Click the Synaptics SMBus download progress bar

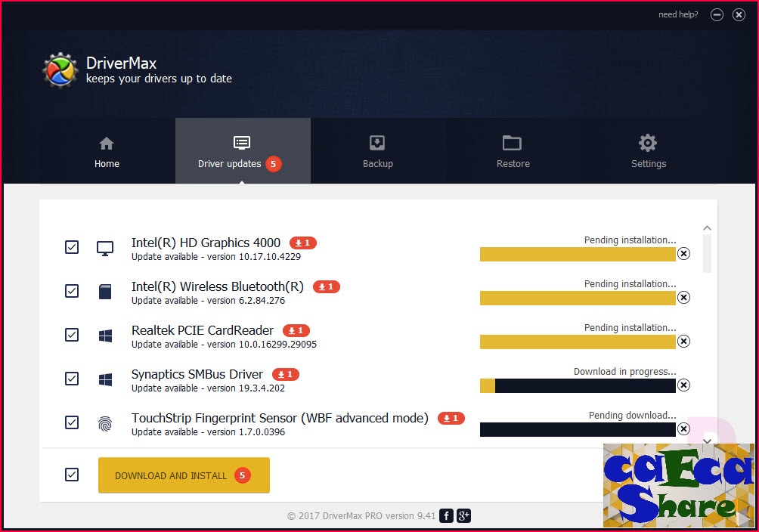tap(578, 386)
